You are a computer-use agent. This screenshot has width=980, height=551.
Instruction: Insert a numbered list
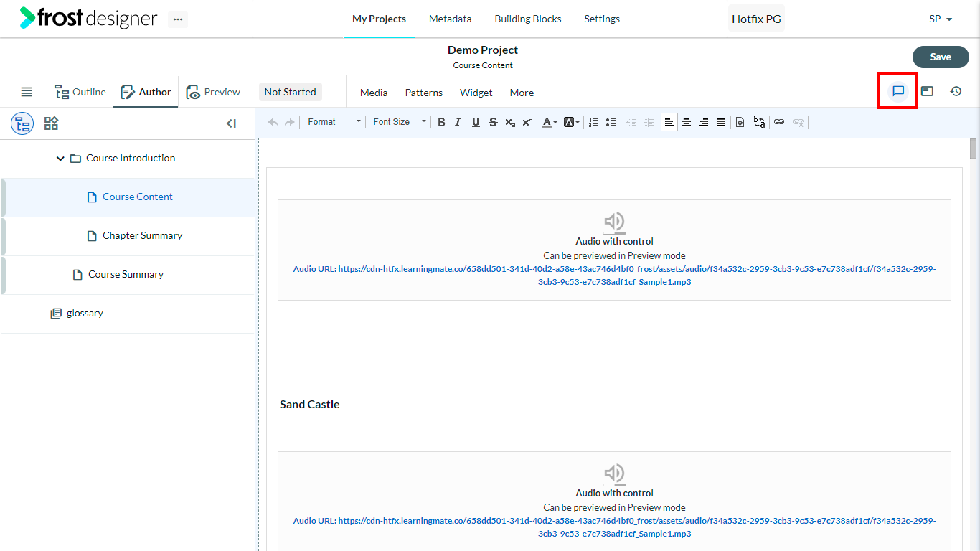(593, 122)
